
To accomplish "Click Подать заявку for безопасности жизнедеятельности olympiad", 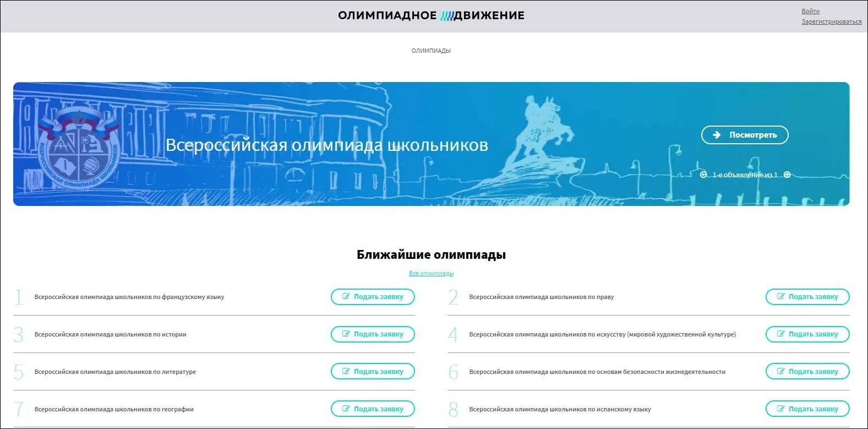I will tap(807, 372).
